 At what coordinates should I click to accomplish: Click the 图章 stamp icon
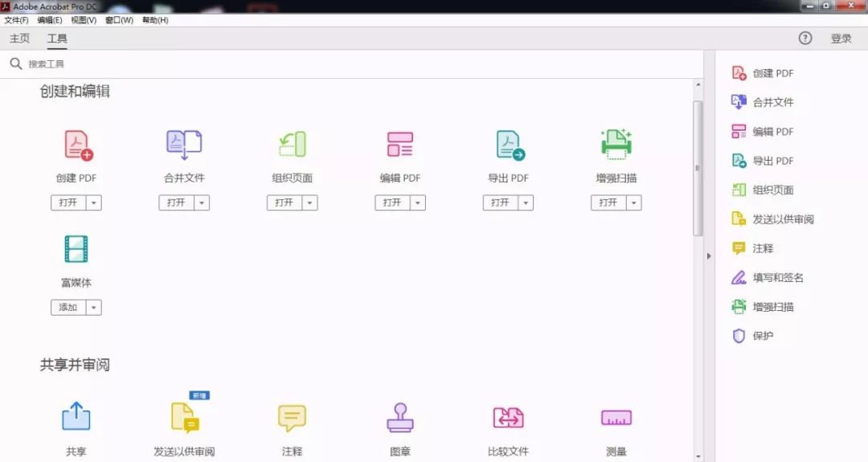coord(400,417)
